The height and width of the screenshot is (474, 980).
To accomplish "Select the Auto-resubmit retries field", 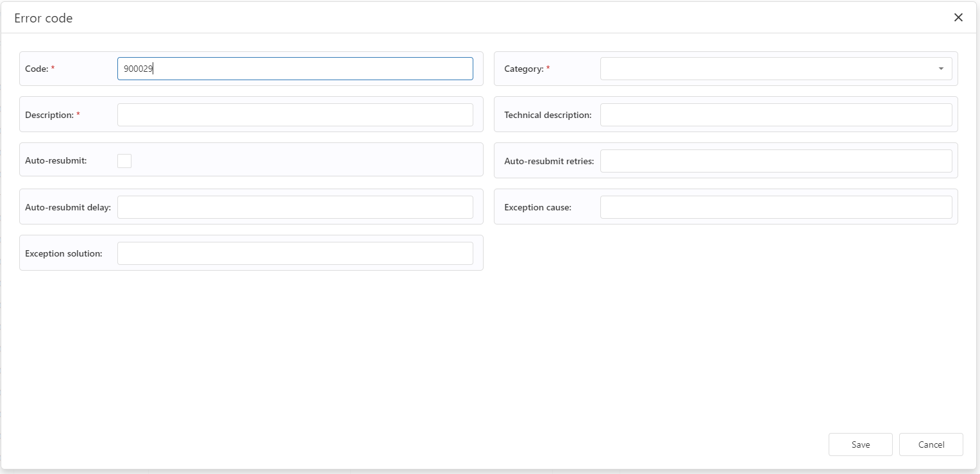I will coord(775,161).
